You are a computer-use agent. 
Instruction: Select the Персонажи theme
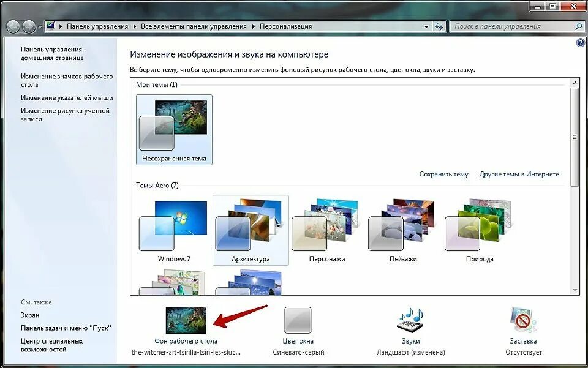tap(327, 230)
